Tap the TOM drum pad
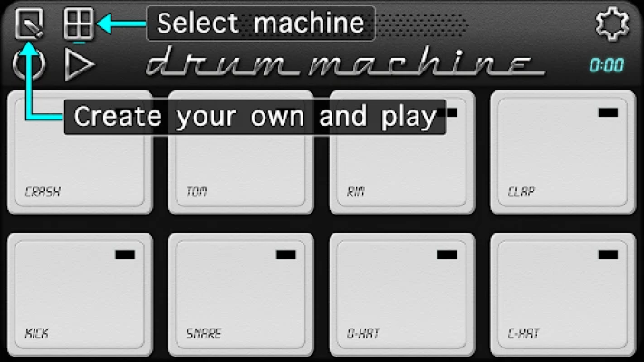644x362 pixels. pos(241,153)
